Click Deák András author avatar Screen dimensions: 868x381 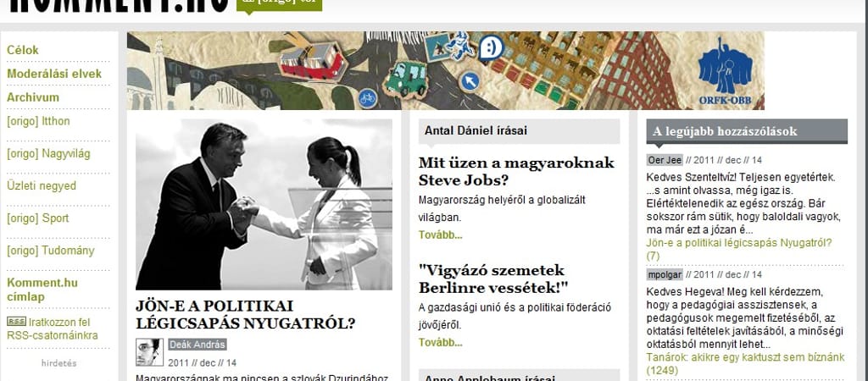[149, 352]
